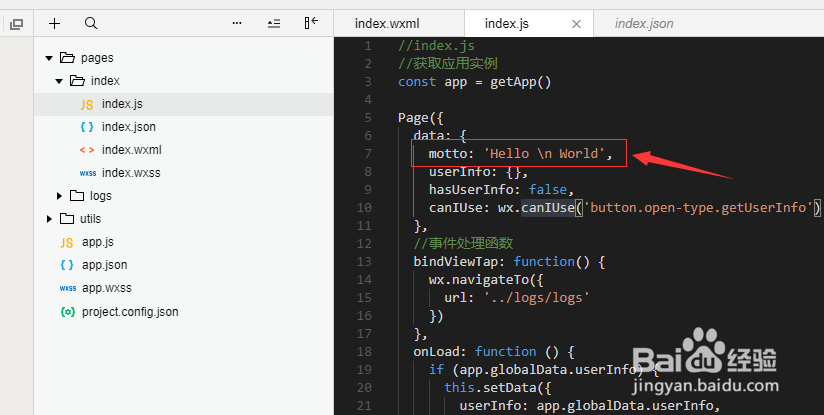Click the index folder icon
824x415 pixels.
click(77, 80)
